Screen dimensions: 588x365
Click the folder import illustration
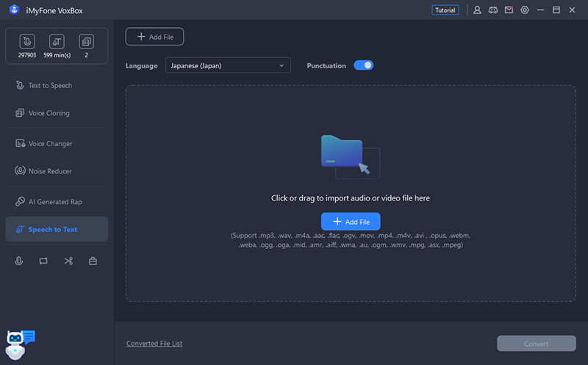point(351,156)
